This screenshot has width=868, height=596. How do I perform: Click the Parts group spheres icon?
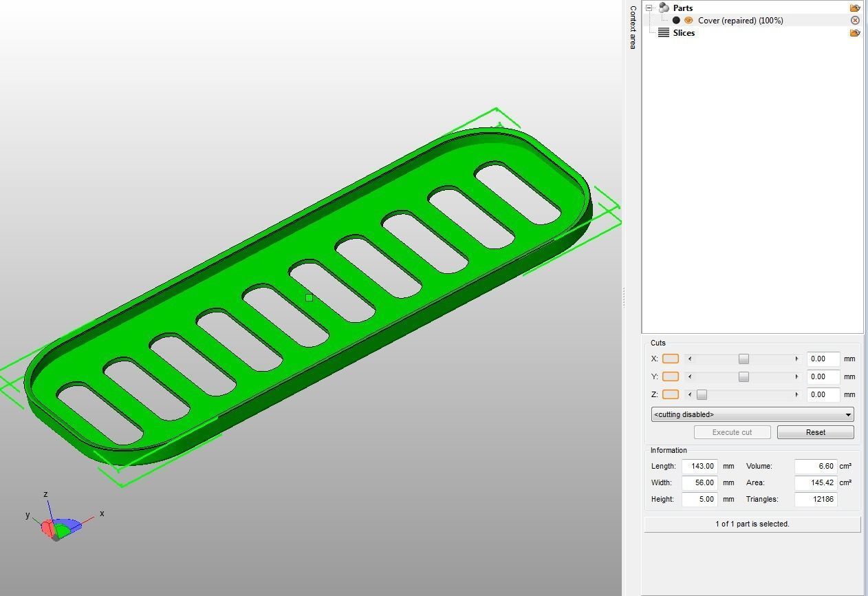664,8
